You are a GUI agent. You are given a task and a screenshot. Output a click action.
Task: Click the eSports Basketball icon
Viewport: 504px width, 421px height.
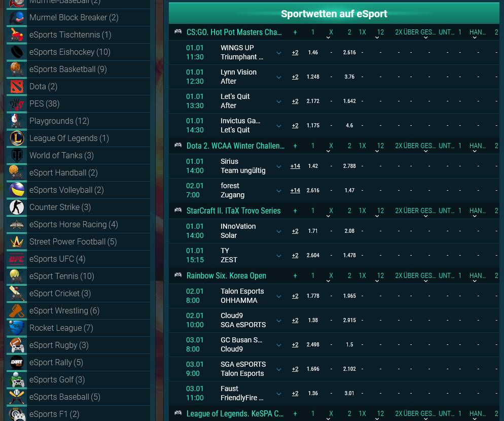click(17, 69)
